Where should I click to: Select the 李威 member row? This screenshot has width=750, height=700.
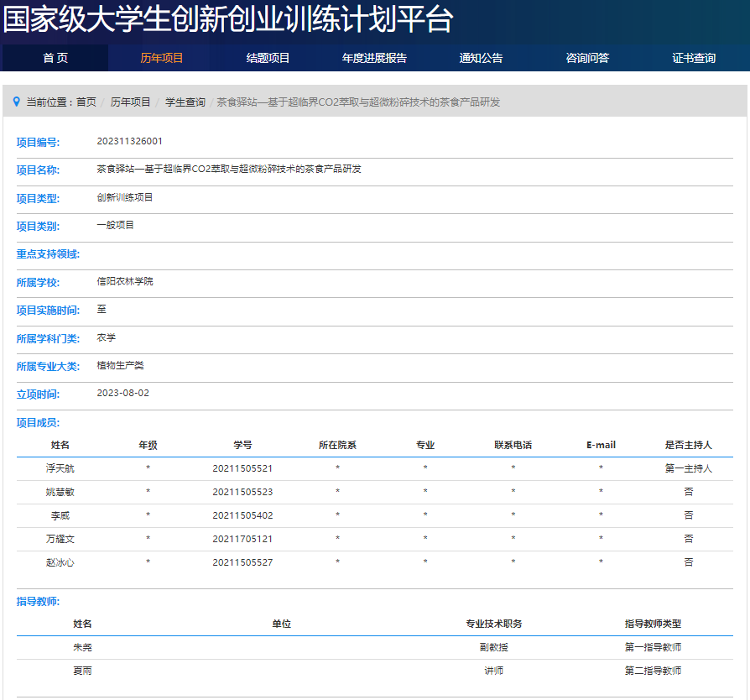[60, 515]
